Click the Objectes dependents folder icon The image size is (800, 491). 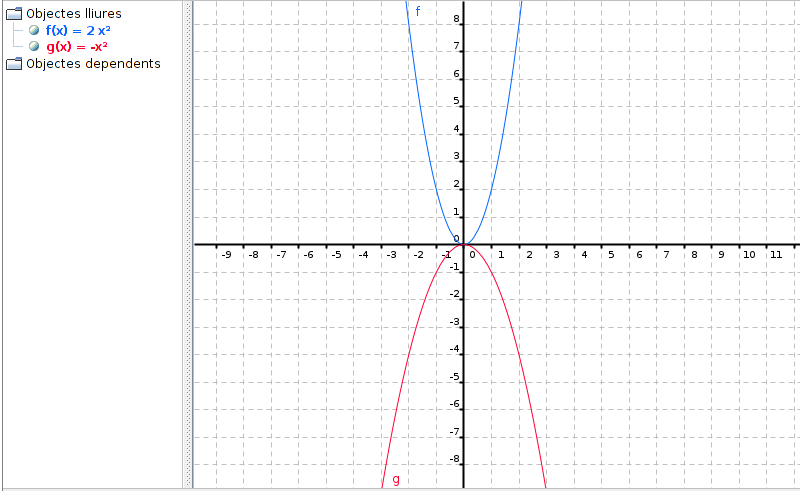(14, 64)
